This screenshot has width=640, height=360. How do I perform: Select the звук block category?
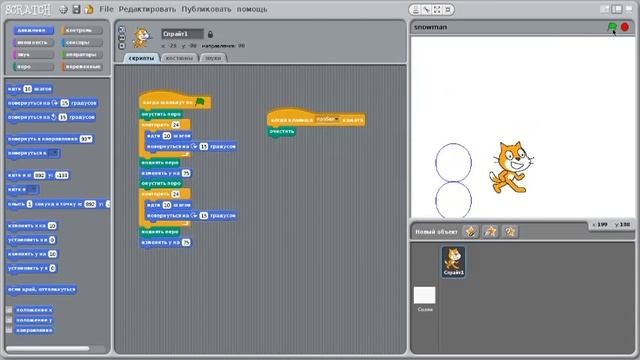pyautogui.click(x=33, y=54)
